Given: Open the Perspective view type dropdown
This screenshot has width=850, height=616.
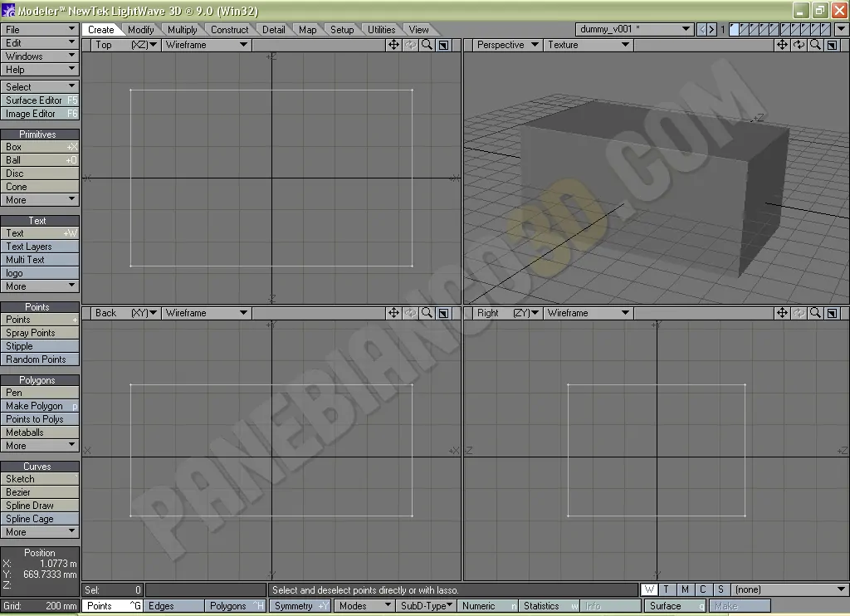Looking at the screenshot, I should [507, 45].
